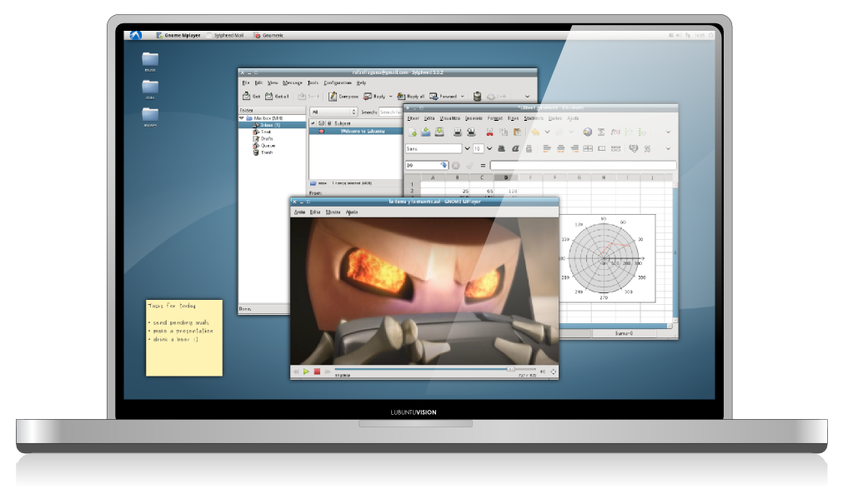Viewport: 843px width, 504px height.
Task: Expand the font size dropdown in Gnumeric
Action: coord(489,148)
